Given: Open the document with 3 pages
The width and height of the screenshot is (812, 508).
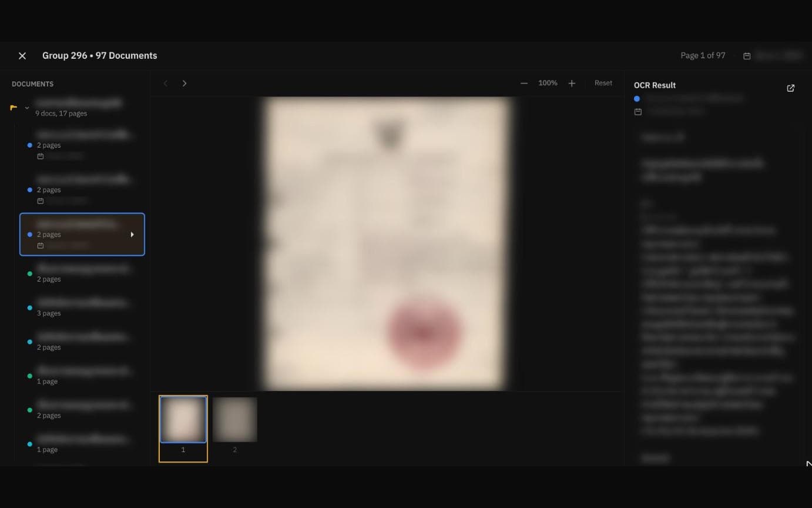Looking at the screenshot, I should tap(82, 308).
